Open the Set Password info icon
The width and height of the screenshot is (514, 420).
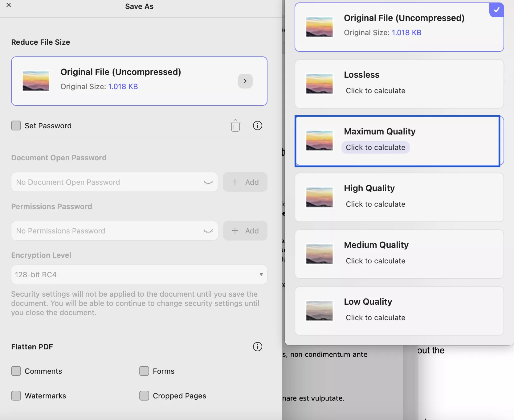(x=257, y=126)
